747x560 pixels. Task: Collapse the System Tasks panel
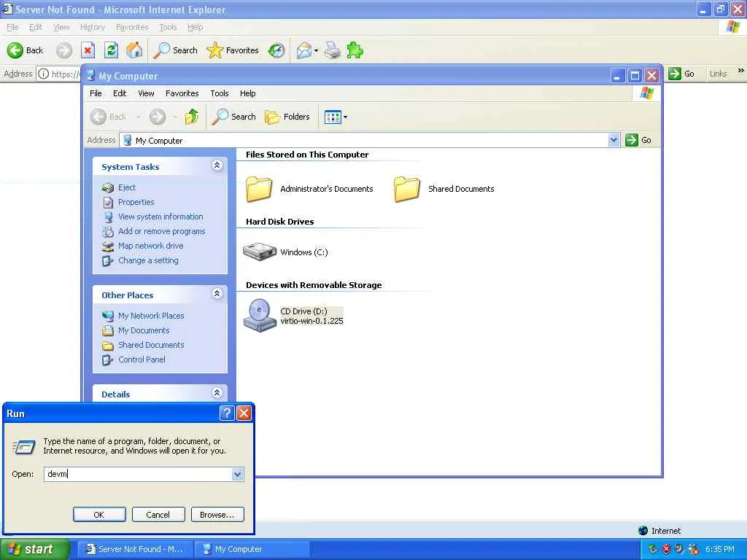tap(217, 166)
